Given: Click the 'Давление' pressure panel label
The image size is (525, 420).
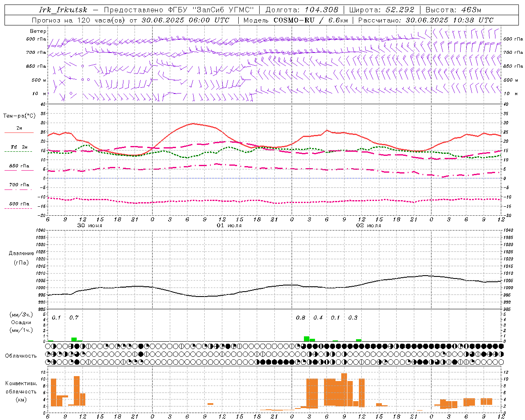Looking at the screenshot, I should [x=21, y=253].
